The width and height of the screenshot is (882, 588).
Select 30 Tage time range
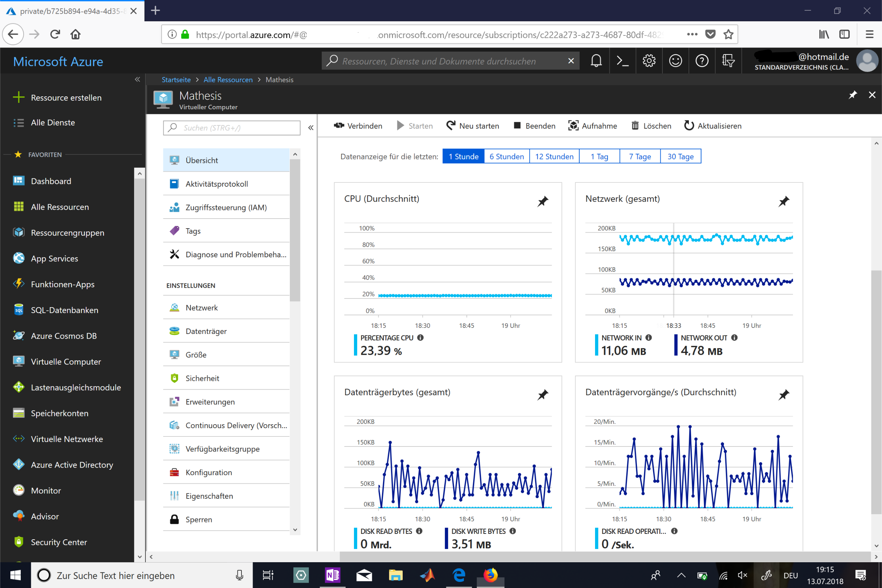point(681,156)
